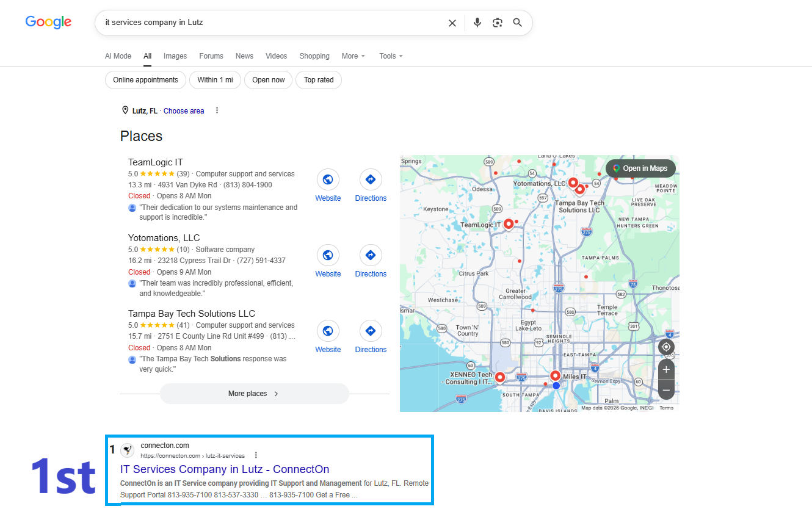The image size is (812, 509).
Task: Open the TeamLogic IT Website globe icon
Action: click(328, 179)
